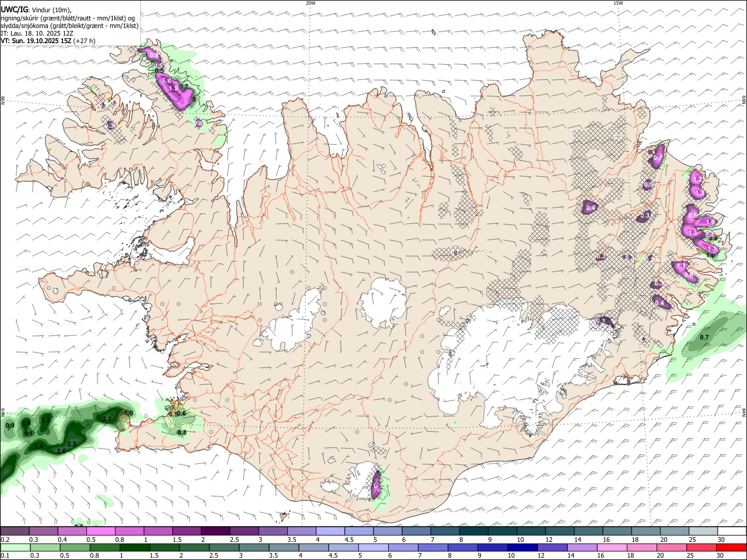Click the UWC/IG Vindur (10m) title text
Screen dimensions: 747x560
pyautogui.click(x=36, y=10)
